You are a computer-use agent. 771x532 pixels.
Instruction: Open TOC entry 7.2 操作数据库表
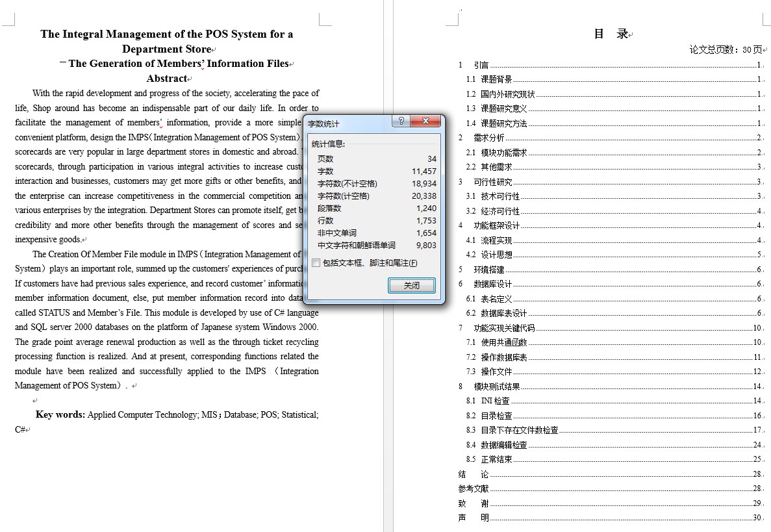pos(614,357)
